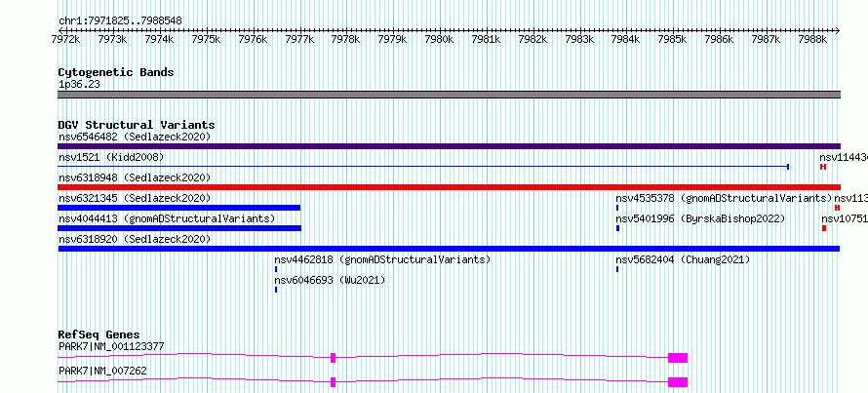
Task: Select the small blue nsv4462818 variant mark
Action: [x=276, y=269]
